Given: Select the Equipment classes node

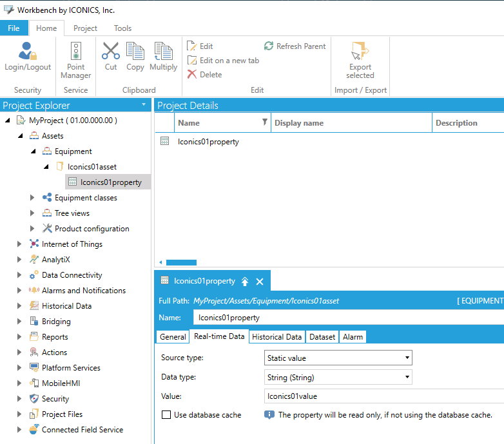Looking at the screenshot, I should pos(86,198).
